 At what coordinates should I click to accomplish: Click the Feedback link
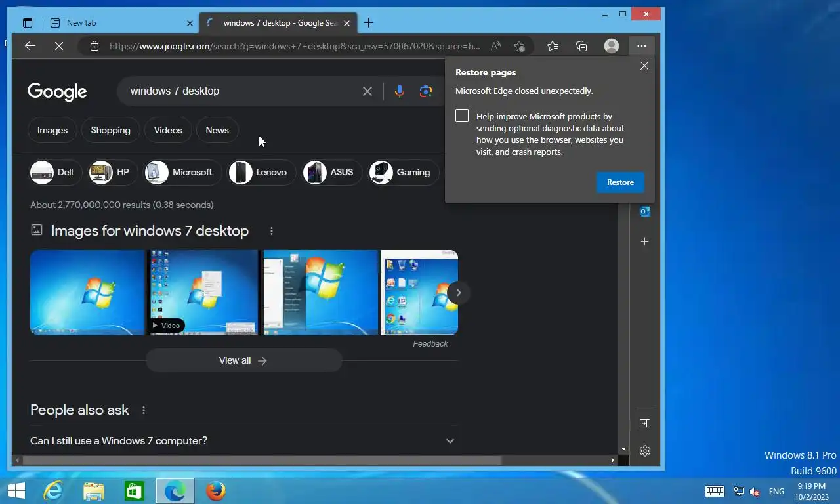[430, 344]
